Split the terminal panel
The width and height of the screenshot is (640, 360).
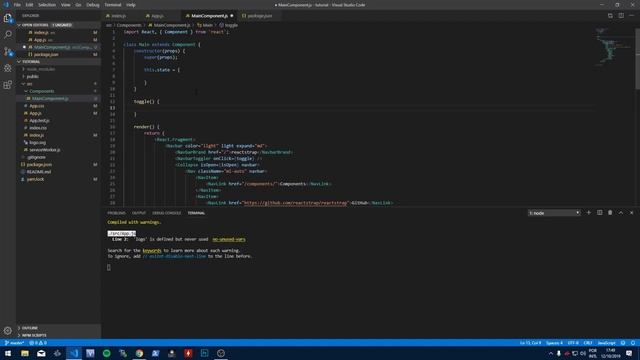[600, 213]
